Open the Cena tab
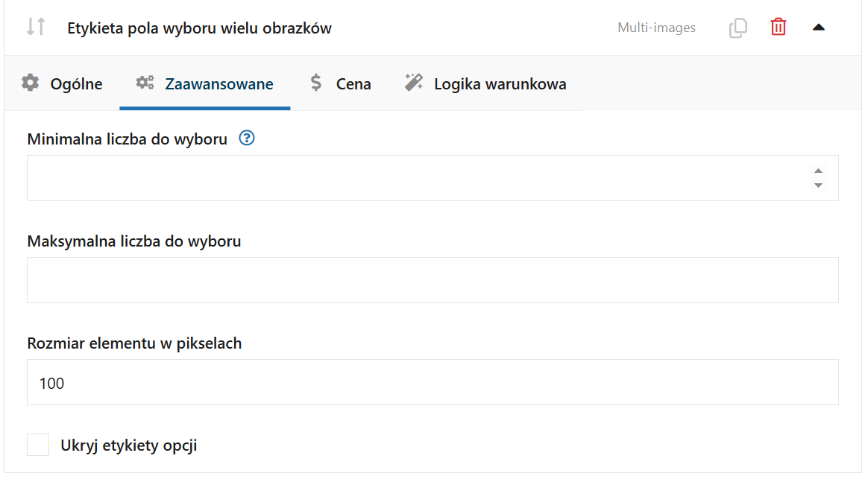The height and width of the screenshot is (479, 868). point(353,84)
